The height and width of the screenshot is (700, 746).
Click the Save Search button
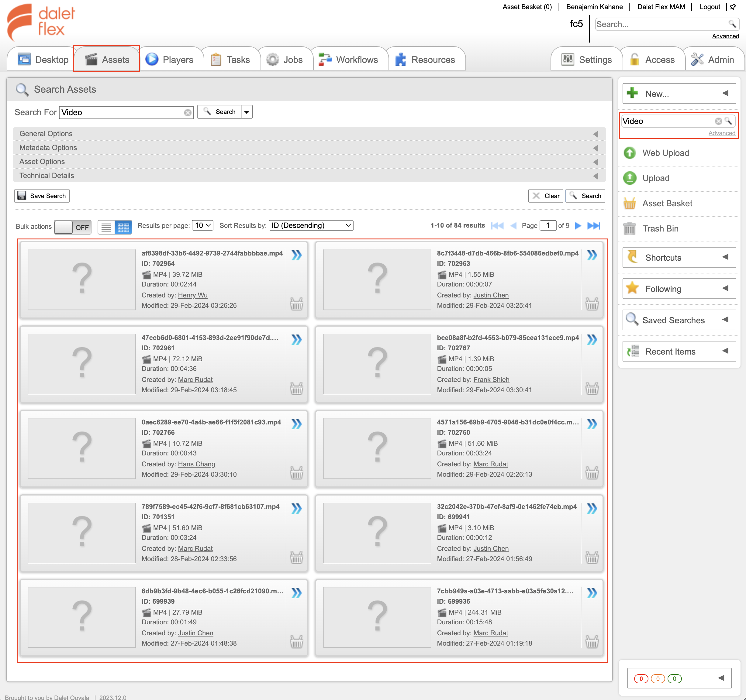click(x=42, y=196)
